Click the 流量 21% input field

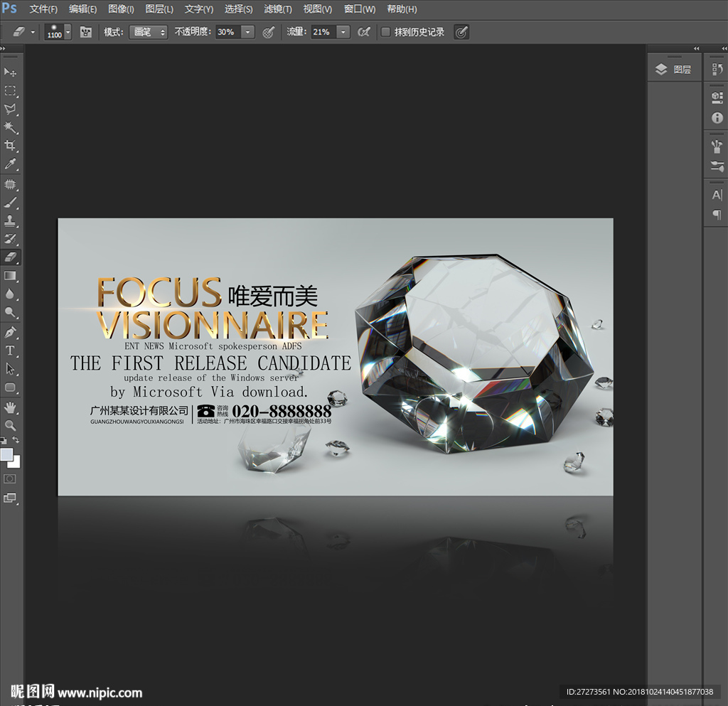(323, 32)
